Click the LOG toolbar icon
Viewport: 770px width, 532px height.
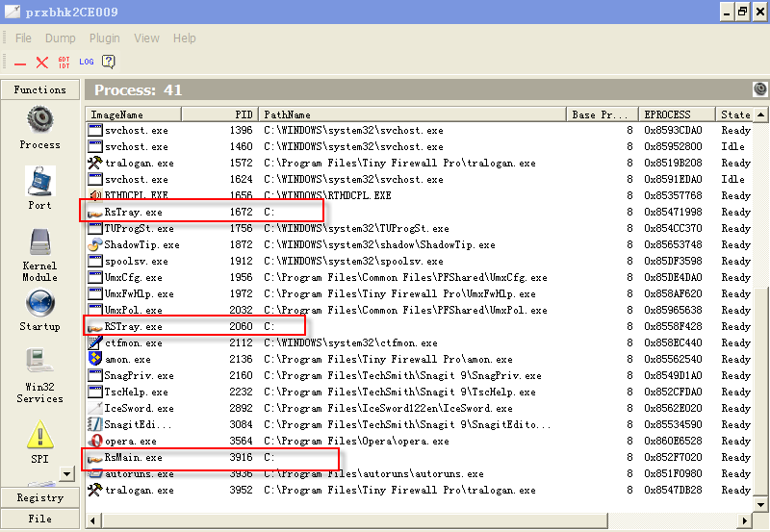[87, 62]
